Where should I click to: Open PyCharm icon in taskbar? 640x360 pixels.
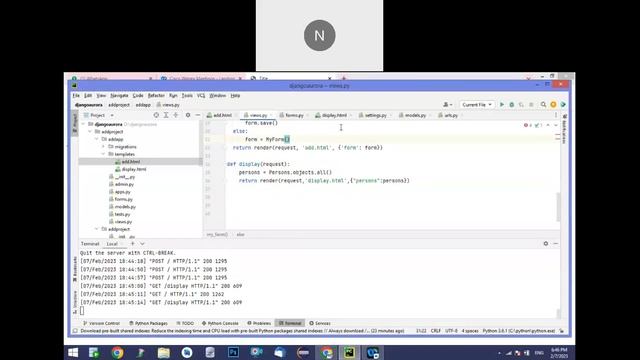[x=349, y=353]
